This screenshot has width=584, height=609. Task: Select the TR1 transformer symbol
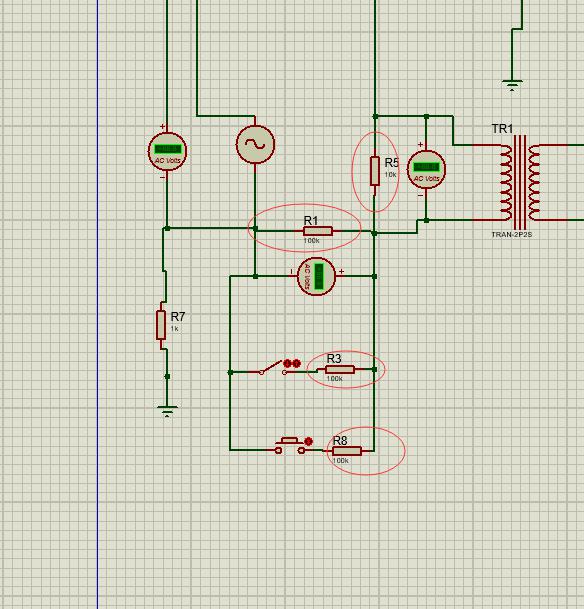(520, 182)
